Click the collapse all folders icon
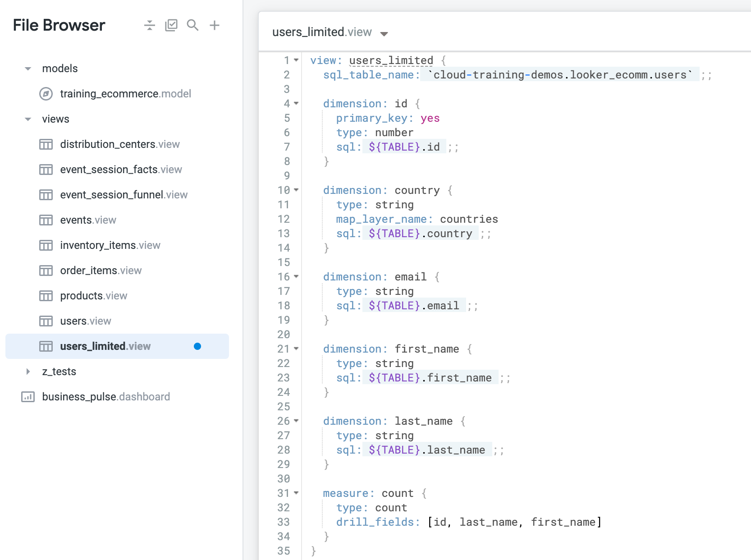Image resolution: width=751 pixels, height=560 pixels. click(x=149, y=25)
